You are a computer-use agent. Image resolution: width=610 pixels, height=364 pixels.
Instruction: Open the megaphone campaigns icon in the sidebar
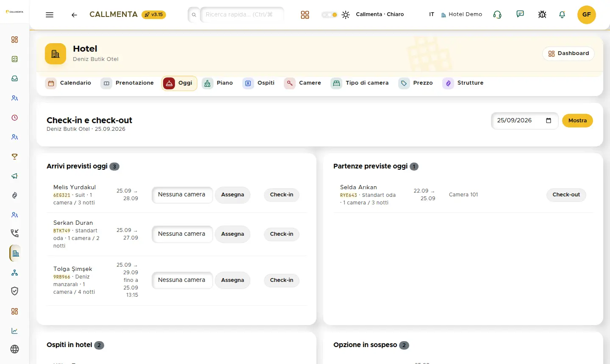pos(15,176)
